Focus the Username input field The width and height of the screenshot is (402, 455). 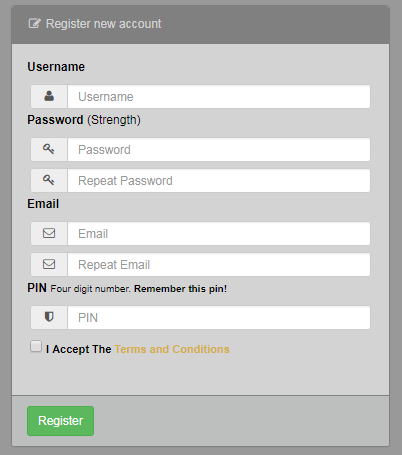[x=219, y=97]
